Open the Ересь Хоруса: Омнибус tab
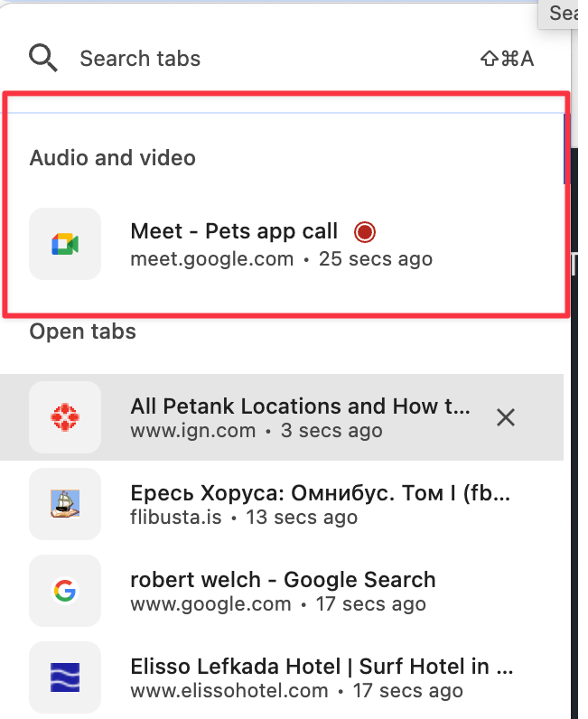The height and width of the screenshot is (719, 588). tap(282, 504)
